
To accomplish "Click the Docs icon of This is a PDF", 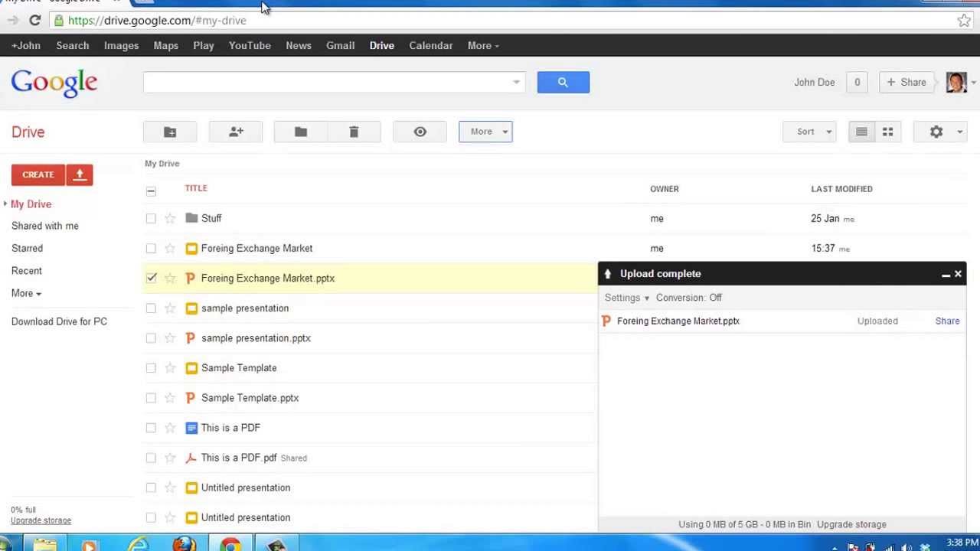I will pyautogui.click(x=191, y=428).
